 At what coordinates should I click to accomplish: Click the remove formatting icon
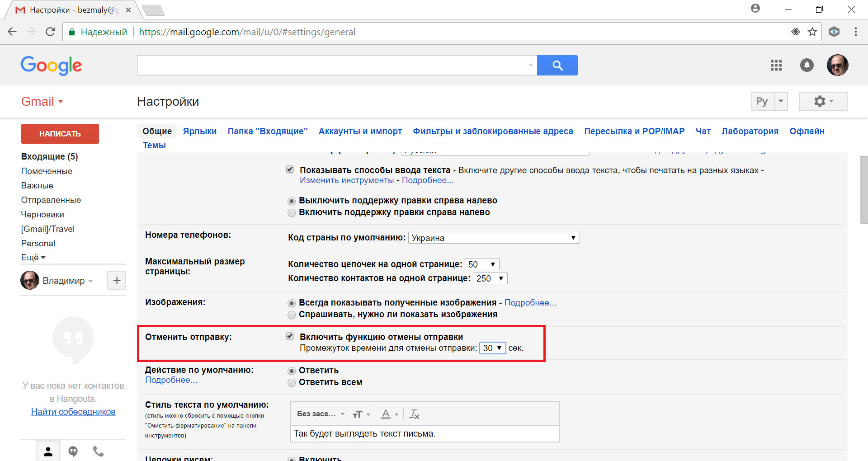click(414, 414)
